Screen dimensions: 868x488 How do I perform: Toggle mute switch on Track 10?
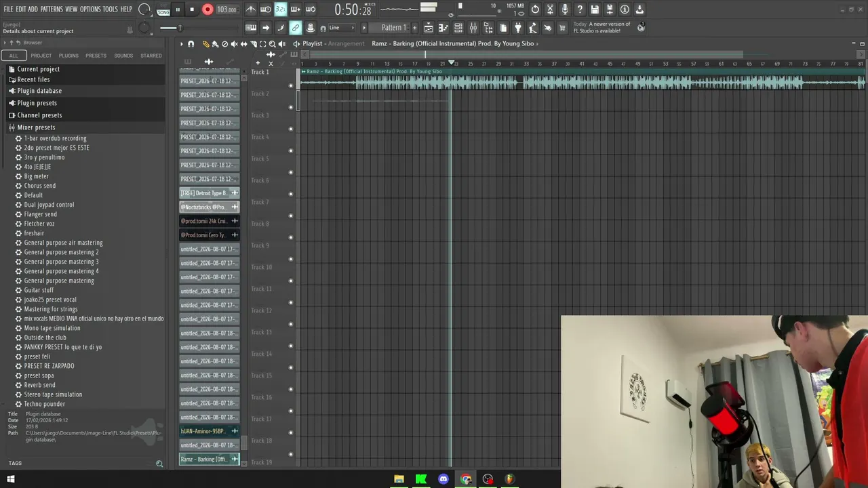click(x=291, y=280)
